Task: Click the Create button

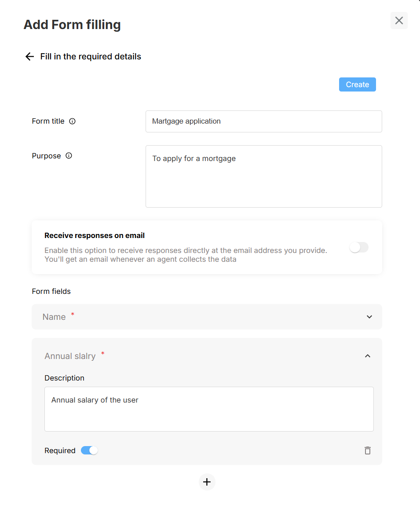Action: pos(358,84)
